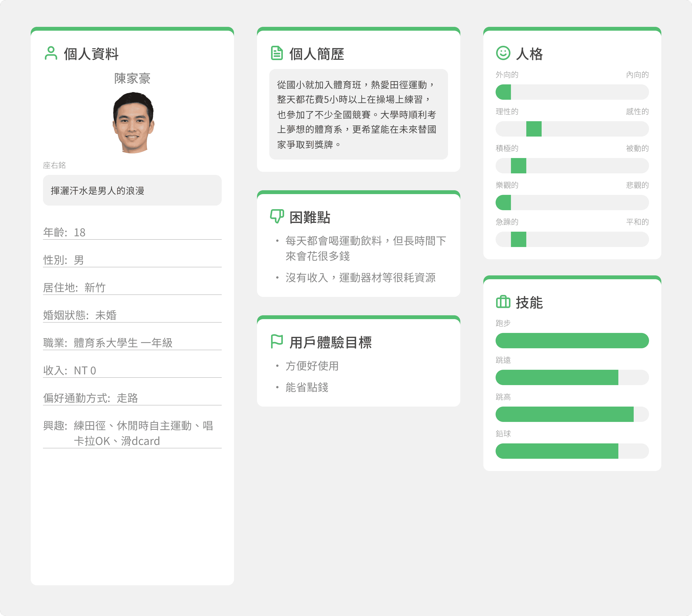This screenshot has width=692, height=616.
Task: Click the 積極的–被動的 personality slider
Action: [572, 166]
